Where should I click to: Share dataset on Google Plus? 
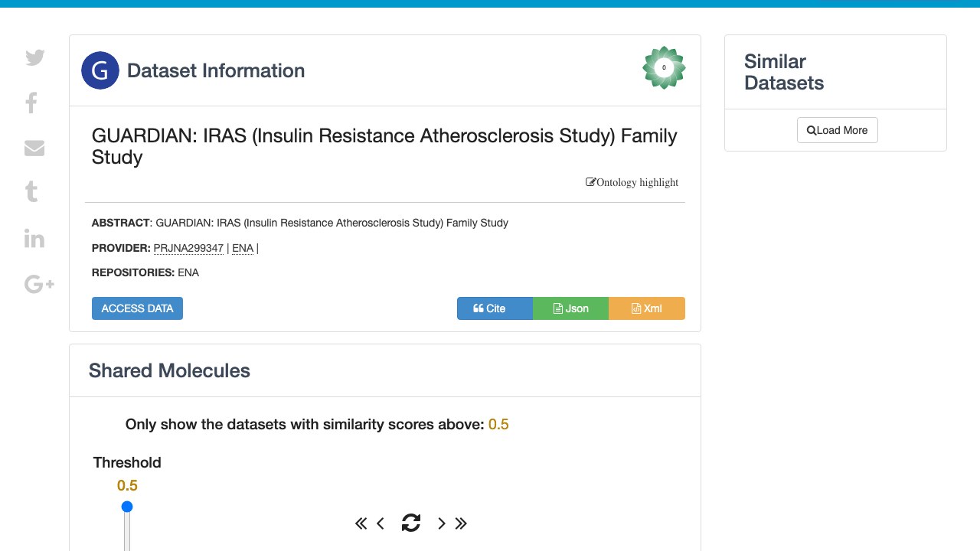[x=39, y=285]
